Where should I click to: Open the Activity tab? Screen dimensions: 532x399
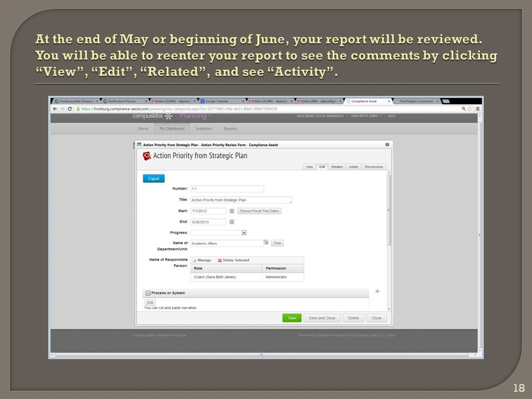click(354, 167)
